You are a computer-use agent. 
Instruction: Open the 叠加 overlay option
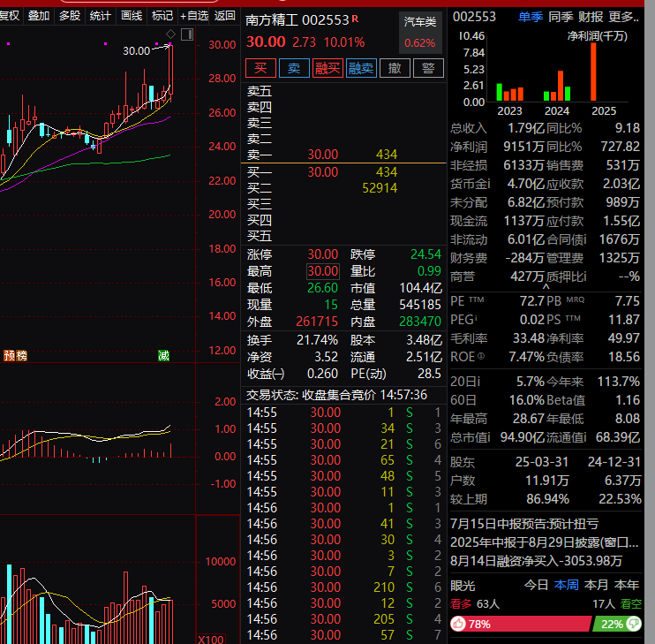click(39, 16)
